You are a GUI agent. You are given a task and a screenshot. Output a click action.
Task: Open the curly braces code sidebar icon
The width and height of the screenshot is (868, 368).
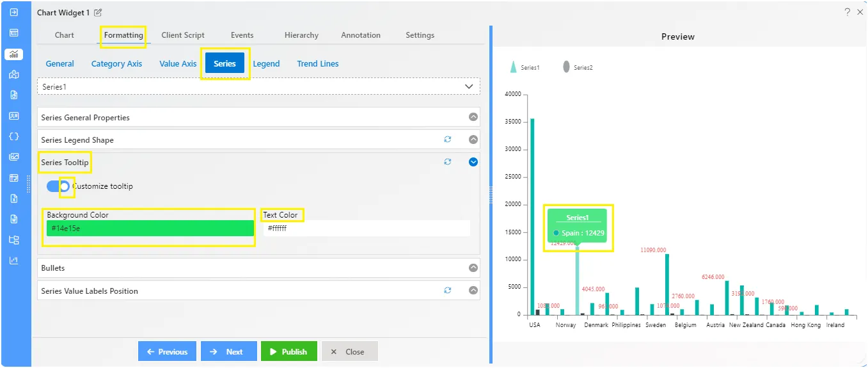tap(14, 136)
